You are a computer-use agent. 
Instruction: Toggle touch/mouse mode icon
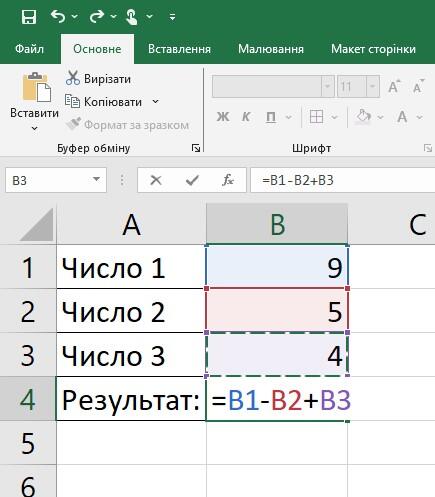[131, 16]
